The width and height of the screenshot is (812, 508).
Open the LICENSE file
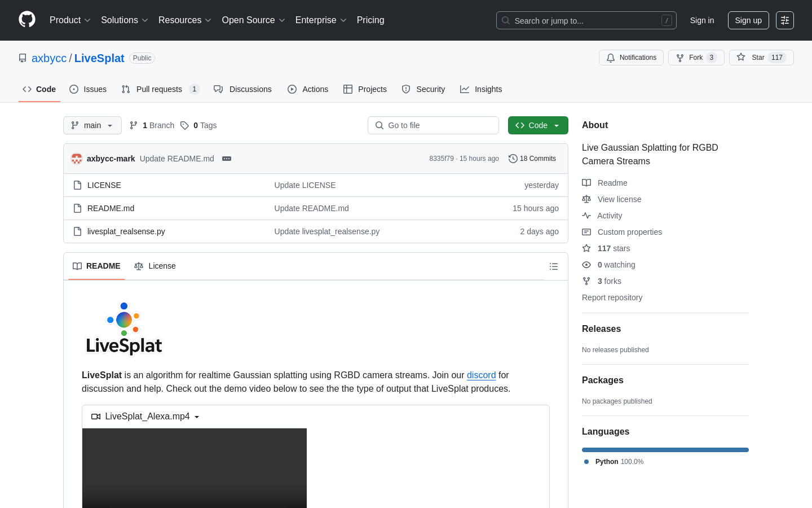(104, 185)
